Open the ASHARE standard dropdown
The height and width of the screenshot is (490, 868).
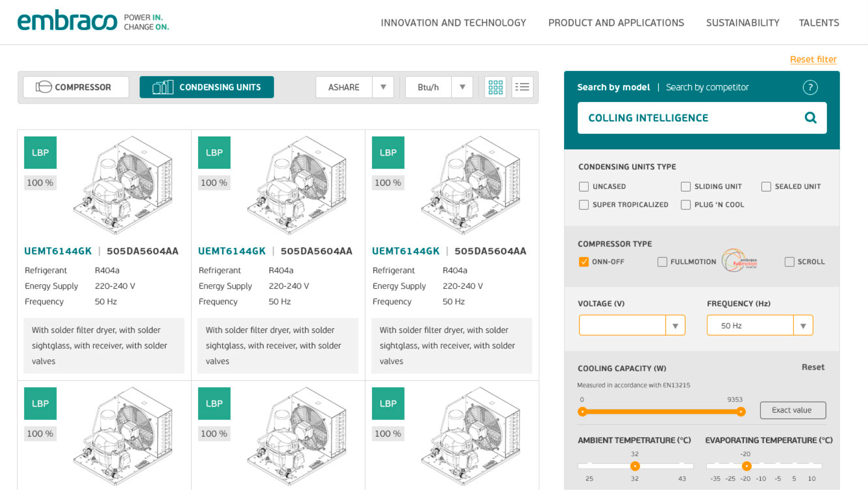355,87
